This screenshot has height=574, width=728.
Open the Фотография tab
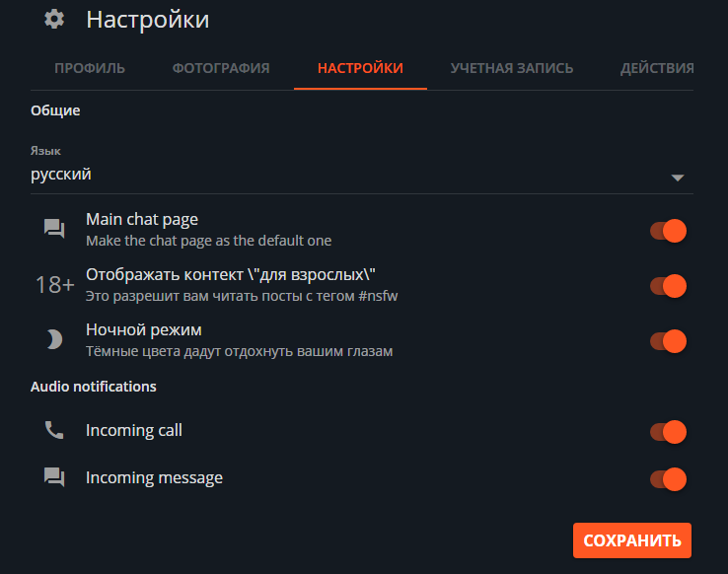[221, 68]
